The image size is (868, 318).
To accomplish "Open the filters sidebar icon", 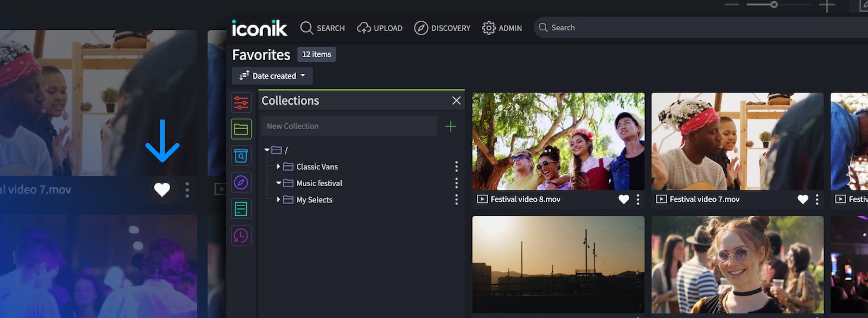I will pos(241,103).
